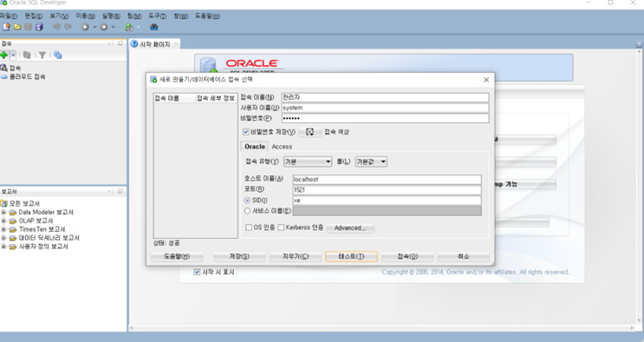The image size is (644, 342).
Task: Click the 비밀번호 password field
Action: [385, 118]
